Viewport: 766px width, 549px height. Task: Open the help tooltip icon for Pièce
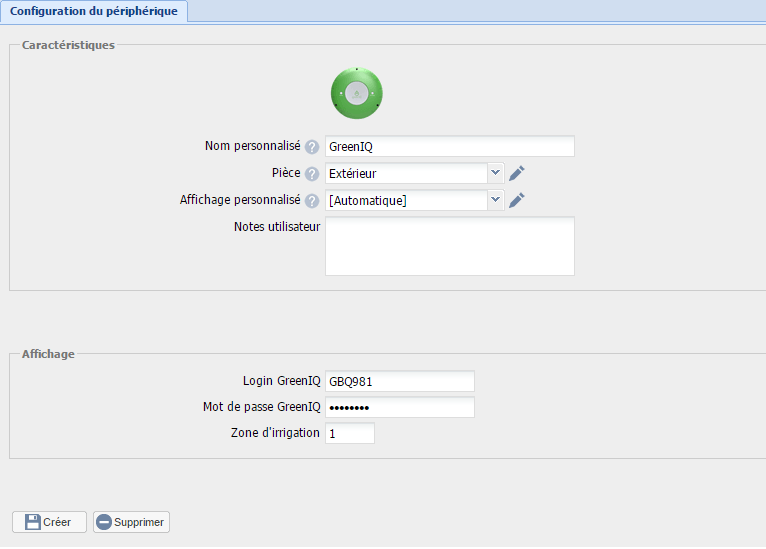pos(312,174)
